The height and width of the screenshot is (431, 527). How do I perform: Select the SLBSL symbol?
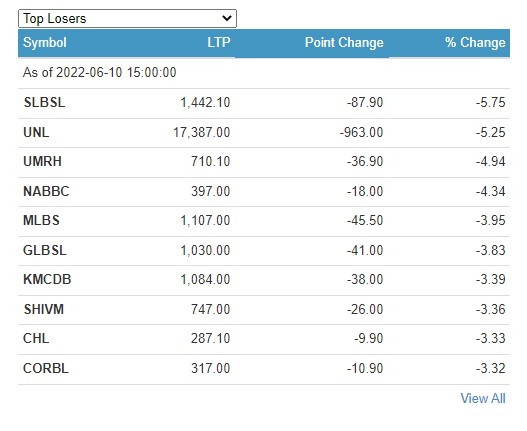pos(44,103)
